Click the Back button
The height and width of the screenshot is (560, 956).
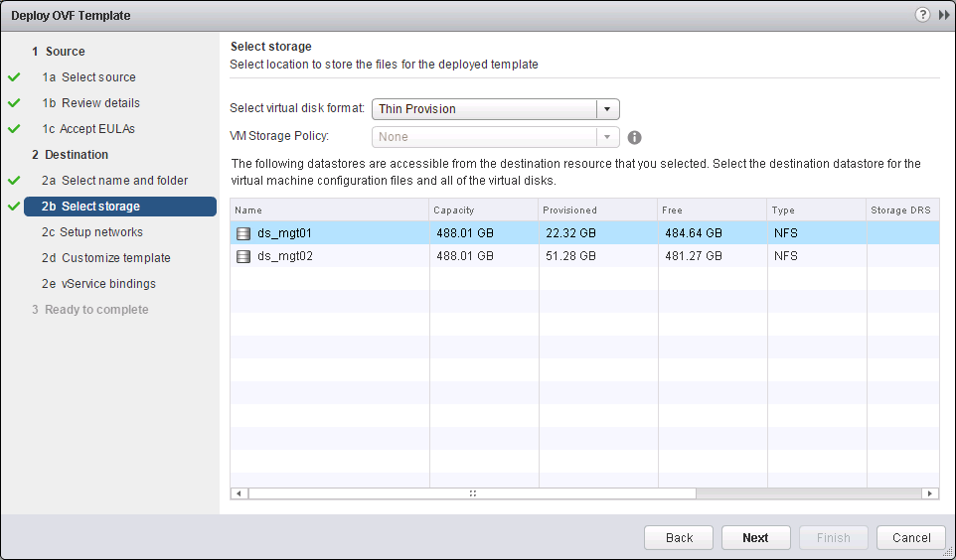679,537
